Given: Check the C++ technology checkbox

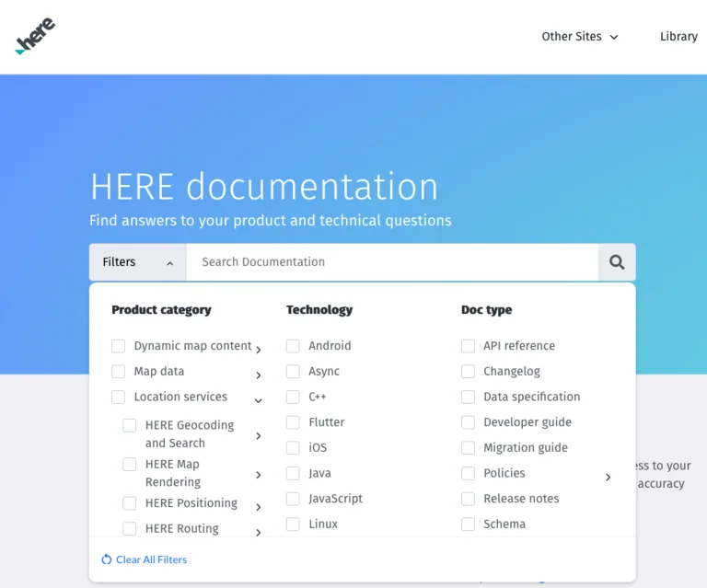Looking at the screenshot, I should point(293,397).
